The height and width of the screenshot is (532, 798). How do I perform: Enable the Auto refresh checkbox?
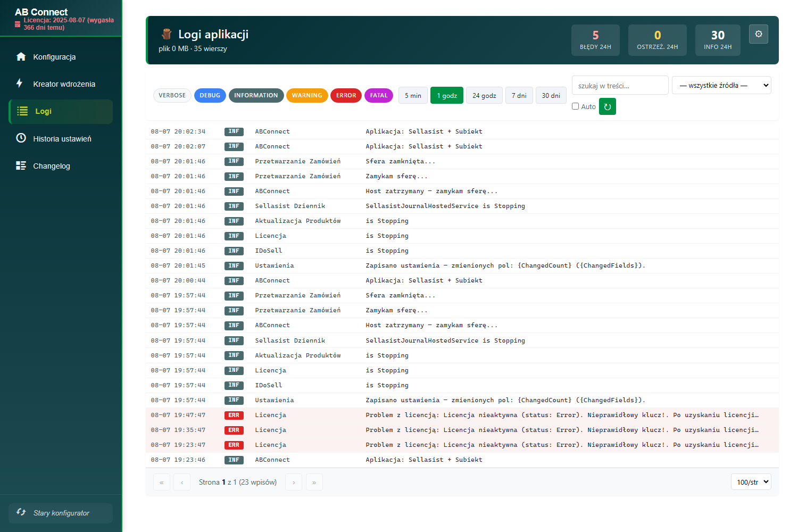[x=575, y=106]
